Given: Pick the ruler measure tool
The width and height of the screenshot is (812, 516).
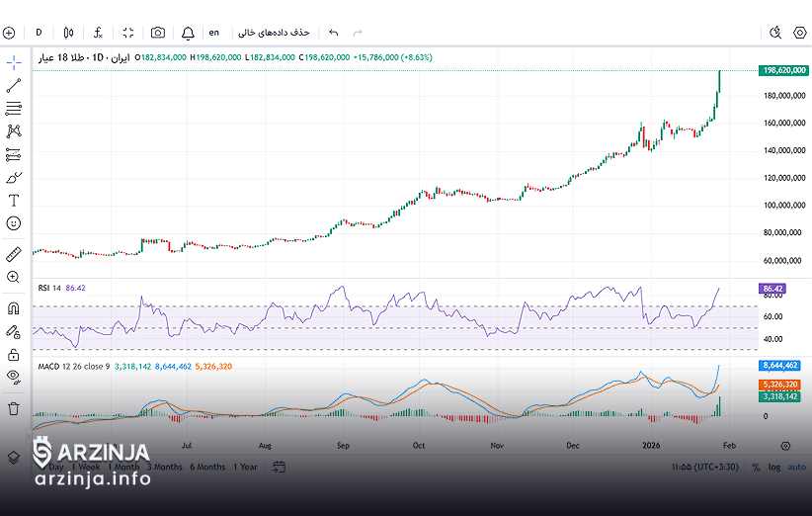Looking at the screenshot, I should pyautogui.click(x=14, y=254).
